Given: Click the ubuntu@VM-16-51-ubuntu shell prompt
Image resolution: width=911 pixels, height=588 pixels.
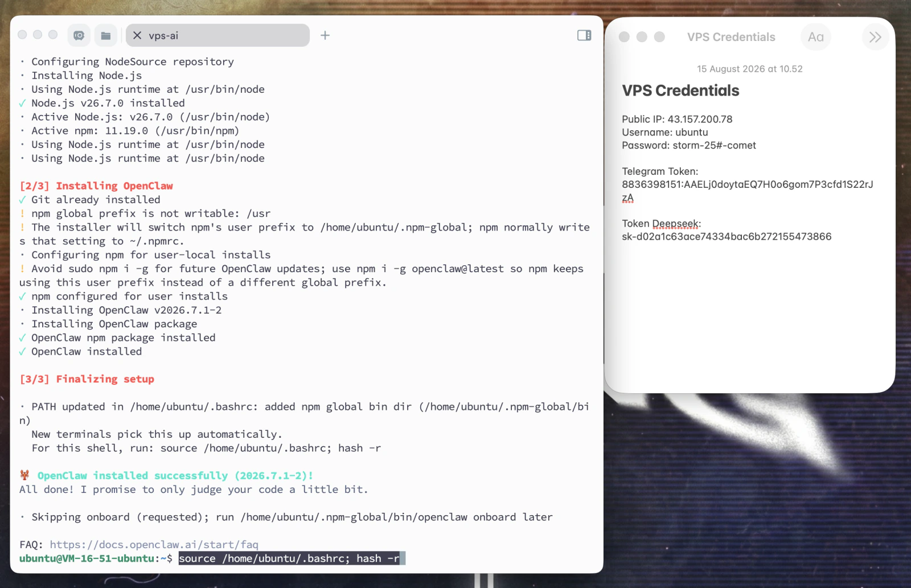Looking at the screenshot, I should pos(96,558).
